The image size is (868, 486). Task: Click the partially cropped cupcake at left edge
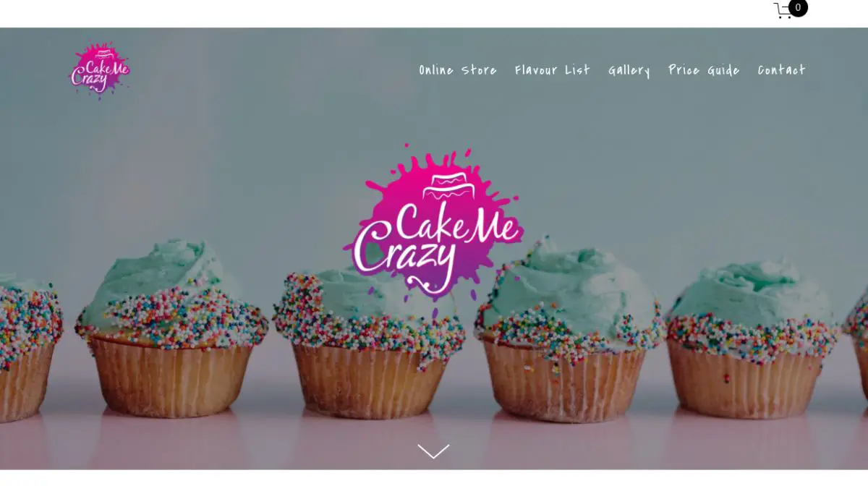(x=29, y=347)
